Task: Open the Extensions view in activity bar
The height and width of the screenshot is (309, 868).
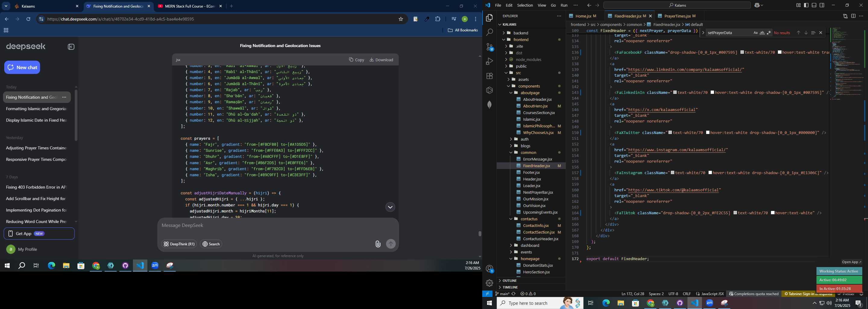Action: [489, 76]
